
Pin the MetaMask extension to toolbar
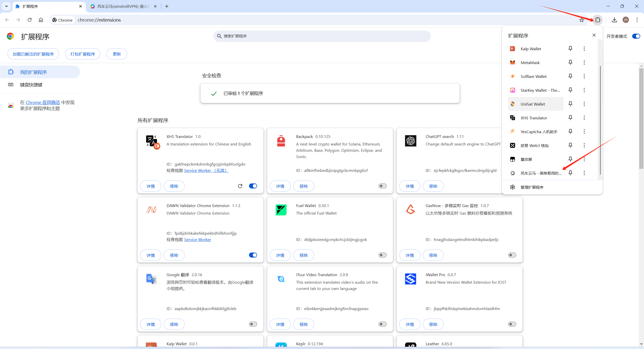tap(570, 62)
